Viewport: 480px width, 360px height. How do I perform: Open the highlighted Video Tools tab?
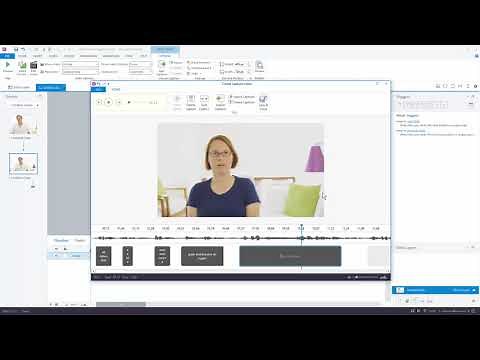[165, 50]
